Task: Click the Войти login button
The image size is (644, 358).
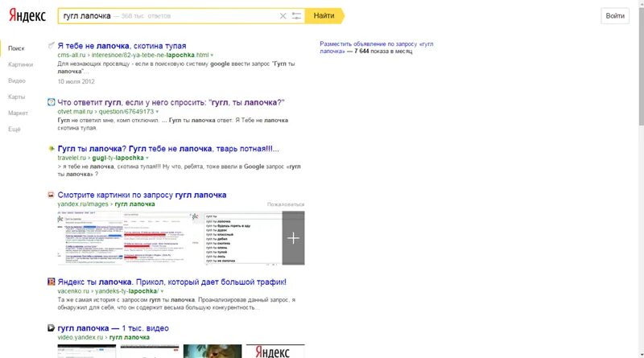Action: [615, 15]
